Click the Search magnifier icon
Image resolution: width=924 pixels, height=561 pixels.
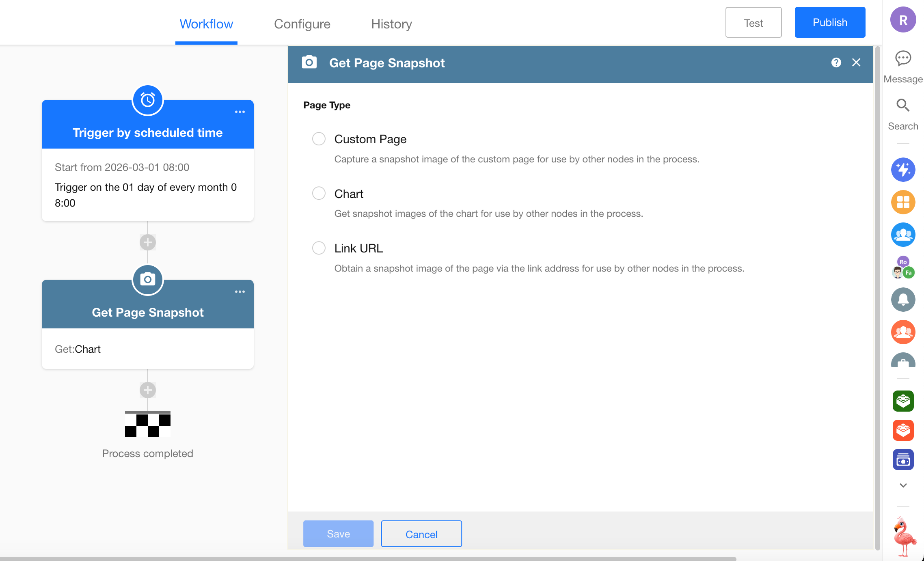(x=903, y=106)
